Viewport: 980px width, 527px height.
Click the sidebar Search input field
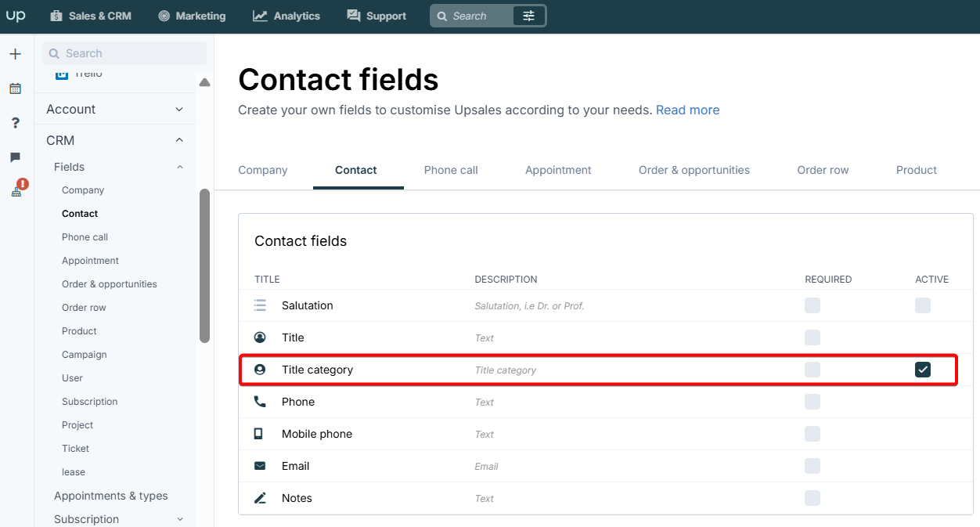(124, 53)
